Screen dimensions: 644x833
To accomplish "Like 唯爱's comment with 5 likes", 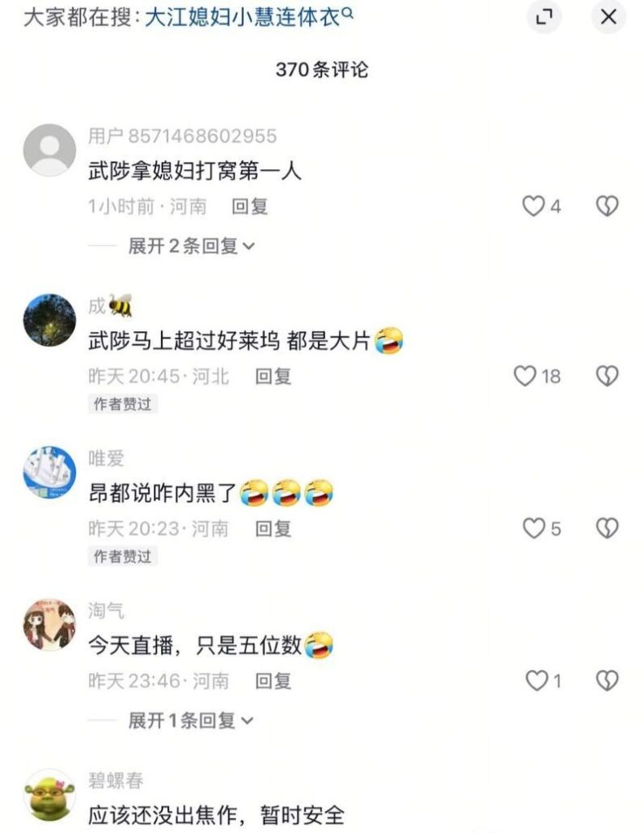I will coord(533,529).
